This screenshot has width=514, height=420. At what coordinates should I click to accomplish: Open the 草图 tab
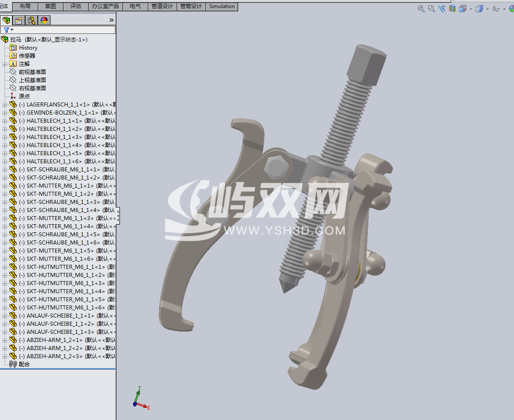click(50, 6)
